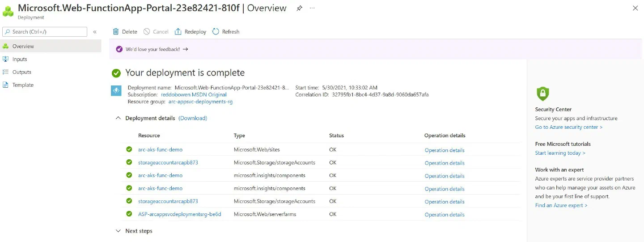The height and width of the screenshot is (242, 644).
Task: Click the feedback rocket icon
Action: 119,49
